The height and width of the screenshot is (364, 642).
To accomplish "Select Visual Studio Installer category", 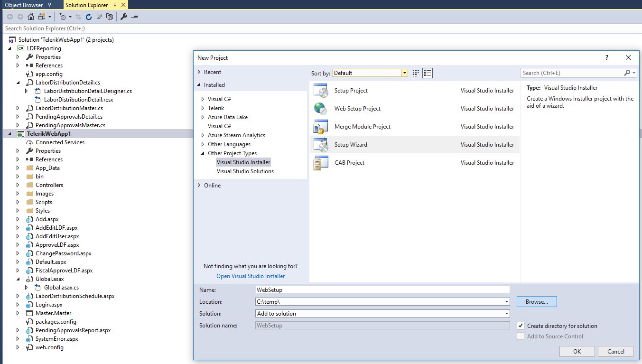I will tap(243, 162).
